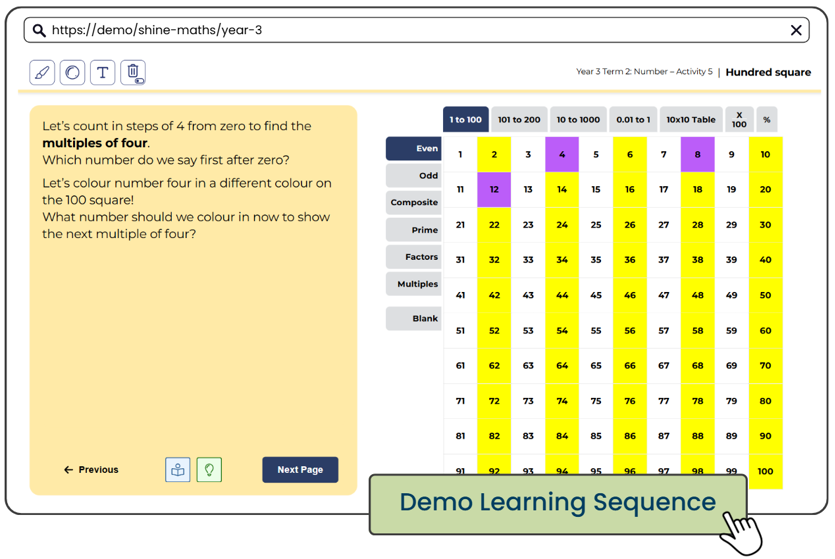
Task: Click cell number 35 in the grid
Action: (x=596, y=260)
